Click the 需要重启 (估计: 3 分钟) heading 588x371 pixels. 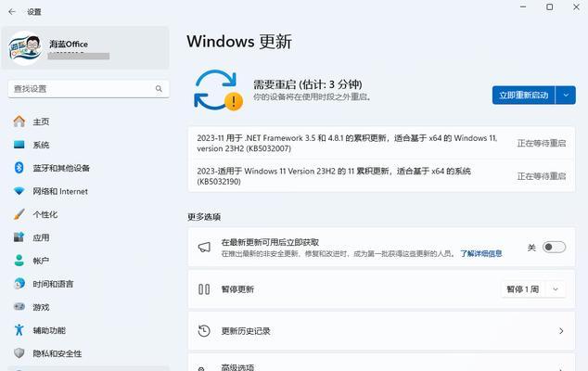point(308,84)
